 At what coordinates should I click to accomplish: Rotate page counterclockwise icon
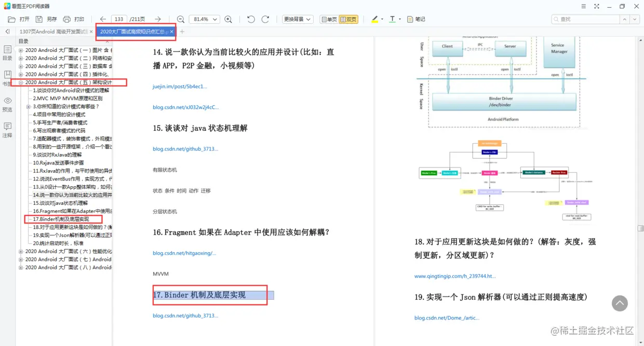tap(251, 19)
